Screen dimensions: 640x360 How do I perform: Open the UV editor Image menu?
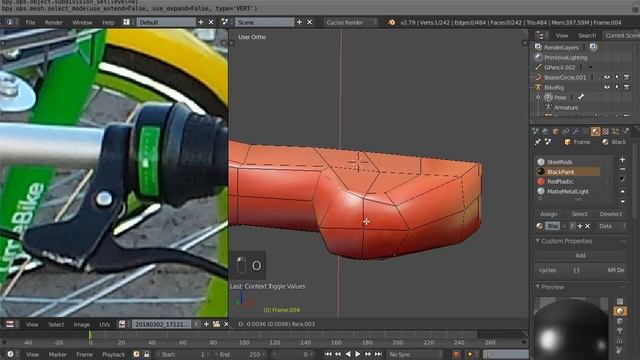tap(81, 324)
